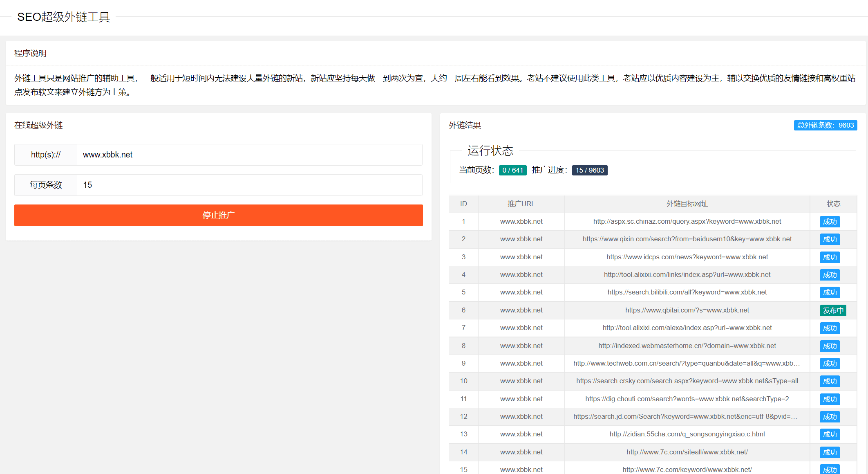Viewport: 868px width, 474px height.
Task: Click the 成功 status badge in row 4
Action: (830, 275)
